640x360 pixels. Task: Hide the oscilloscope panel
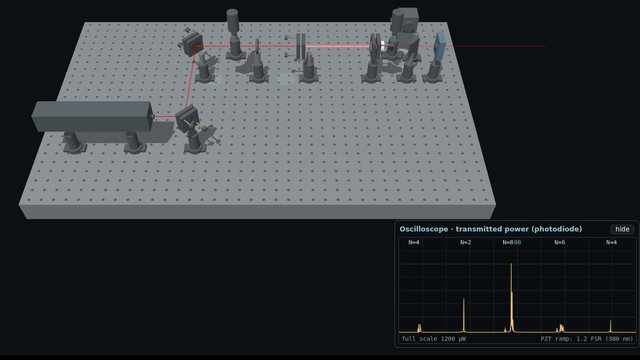coord(622,229)
